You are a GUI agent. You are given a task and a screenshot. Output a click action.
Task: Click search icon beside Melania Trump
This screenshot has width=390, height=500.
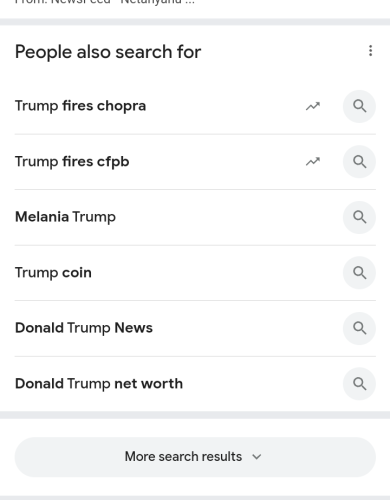click(359, 217)
